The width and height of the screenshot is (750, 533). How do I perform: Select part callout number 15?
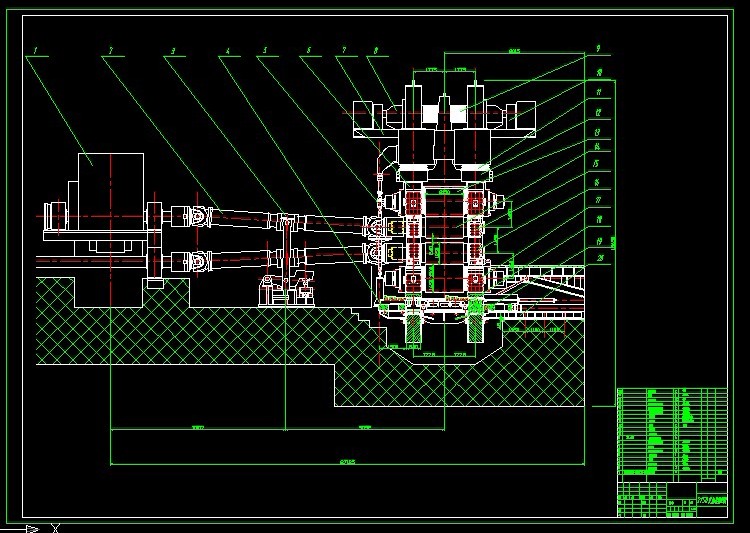[x=596, y=164]
